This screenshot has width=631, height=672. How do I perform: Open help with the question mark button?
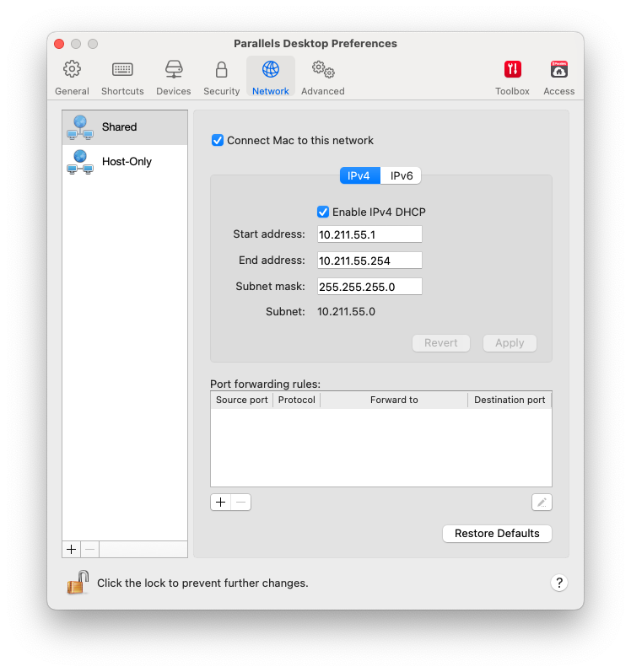click(559, 583)
